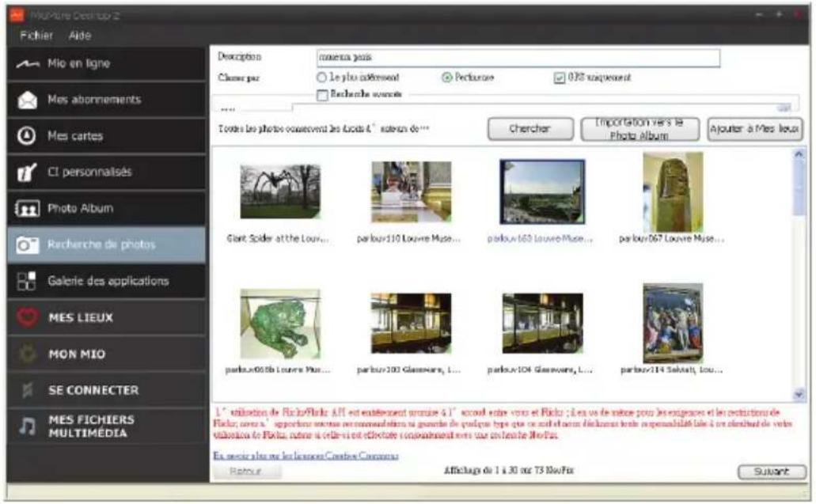816x504 pixels.
Task: Select the green frog sculpture thumbnail
Action: point(280,324)
